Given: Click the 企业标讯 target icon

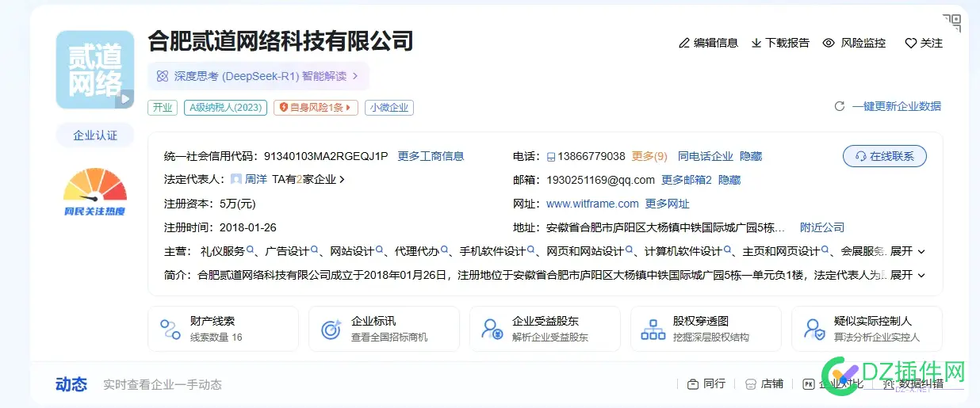Looking at the screenshot, I should [x=331, y=330].
